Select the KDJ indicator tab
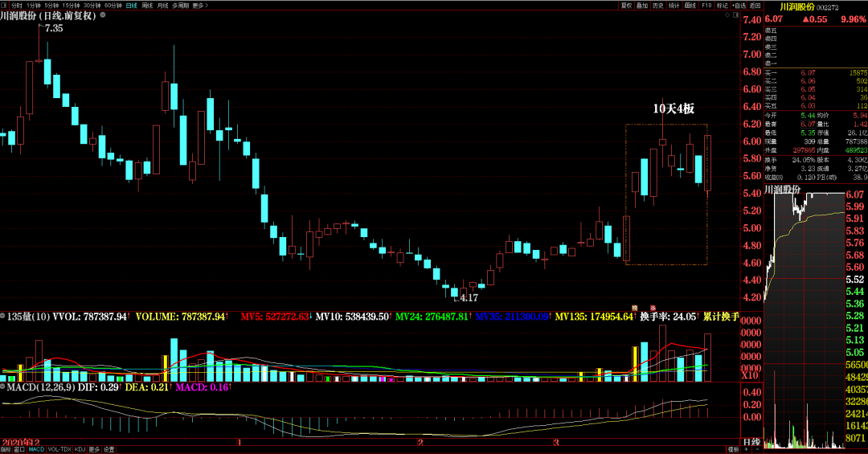Screen dimensions: 868x454 coord(80,449)
